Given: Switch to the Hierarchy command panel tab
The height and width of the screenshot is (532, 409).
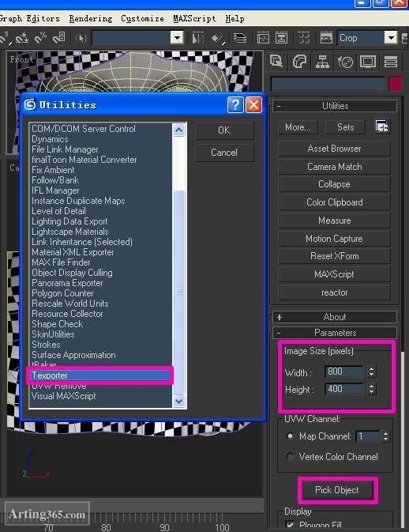Looking at the screenshot, I should coord(322,62).
